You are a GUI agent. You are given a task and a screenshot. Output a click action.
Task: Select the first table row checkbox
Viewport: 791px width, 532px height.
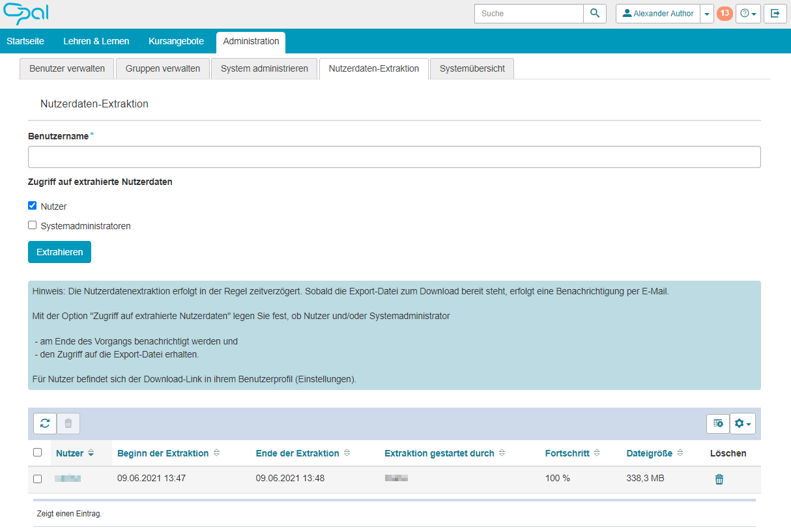point(37,479)
